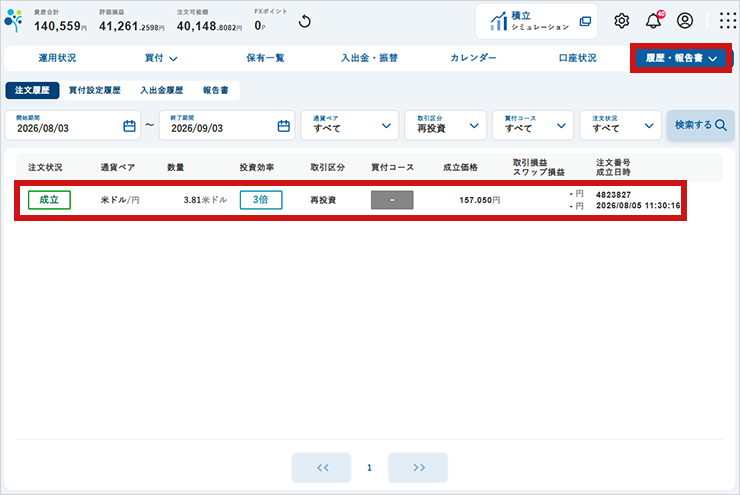This screenshot has height=495, width=740.
Task: Click the 資産合計 value 140,559円
Action: point(60,26)
